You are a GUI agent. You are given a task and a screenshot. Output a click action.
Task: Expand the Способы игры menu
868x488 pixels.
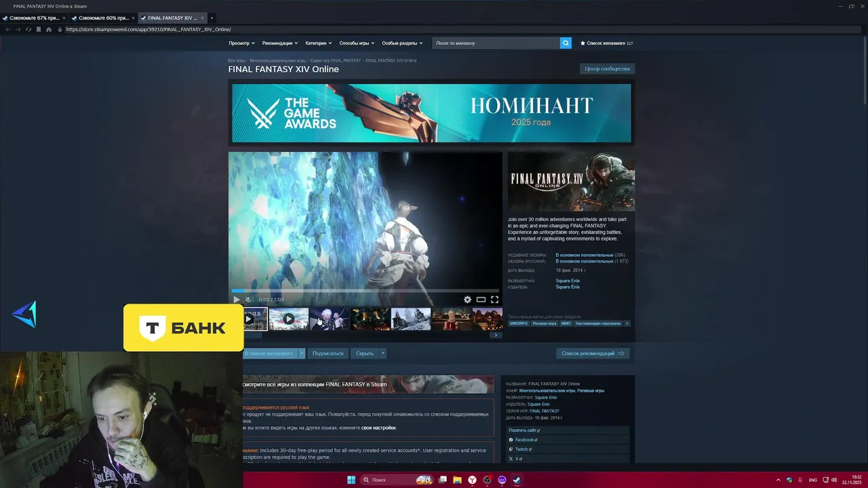coord(357,43)
